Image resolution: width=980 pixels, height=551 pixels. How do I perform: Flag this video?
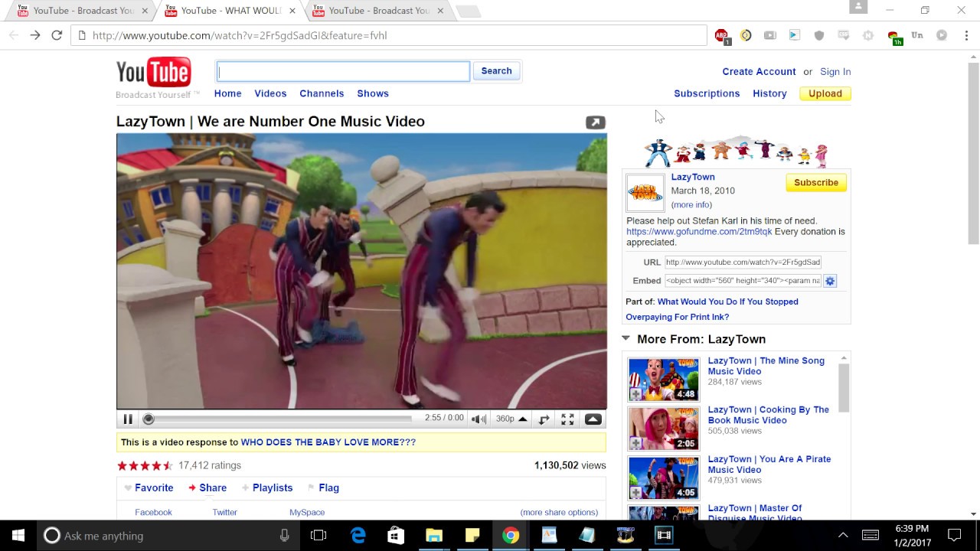click(x=328, y=487)
